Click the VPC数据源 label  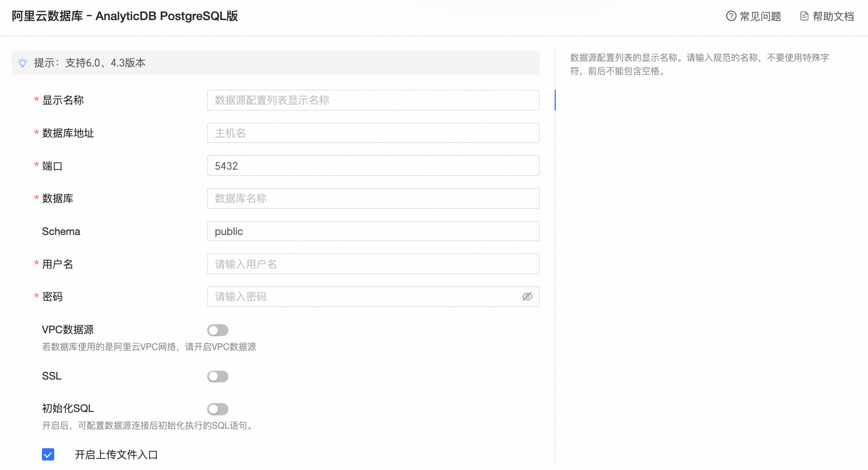click(68, 329)
